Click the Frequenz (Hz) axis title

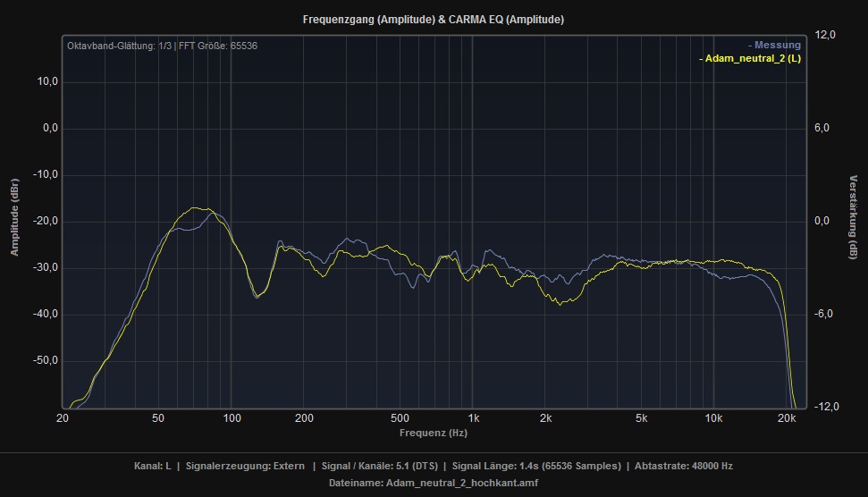coord(434,433)
